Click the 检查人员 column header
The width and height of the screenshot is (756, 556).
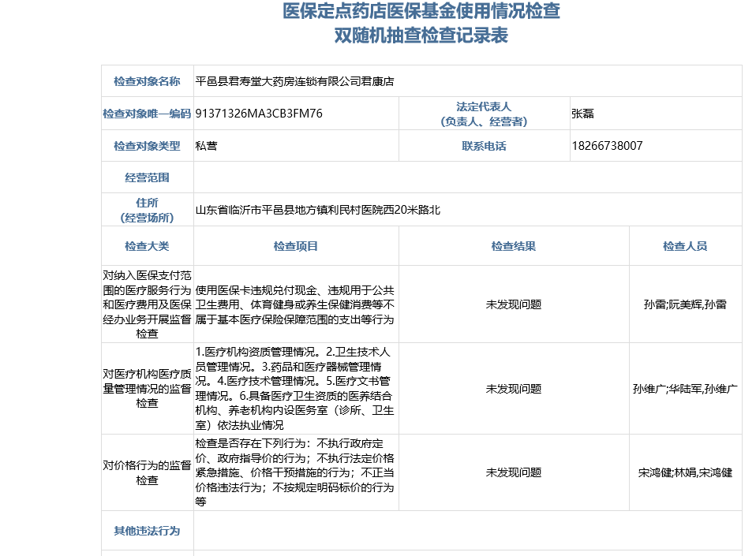pyautogui.click(x=685, y=246)
